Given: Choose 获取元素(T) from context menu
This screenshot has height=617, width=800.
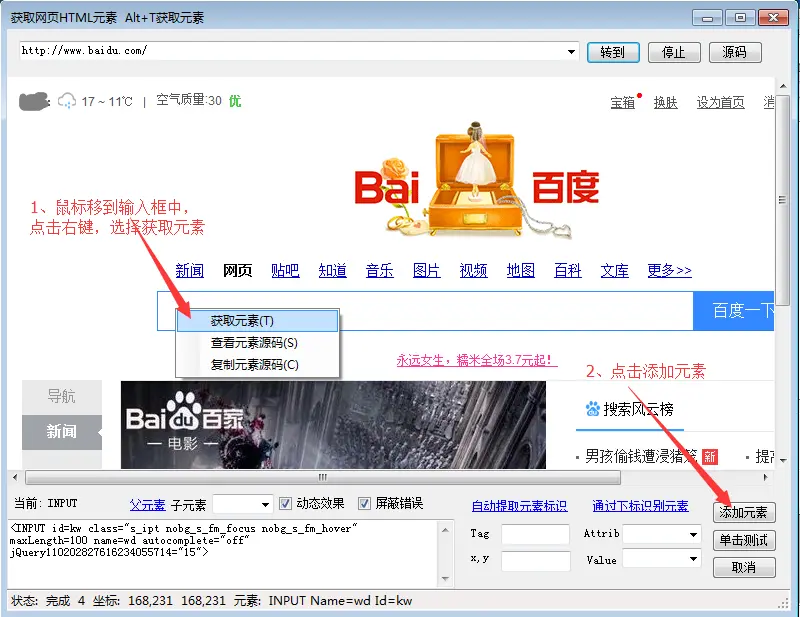Looking at the screenshot, I should 258,321.
